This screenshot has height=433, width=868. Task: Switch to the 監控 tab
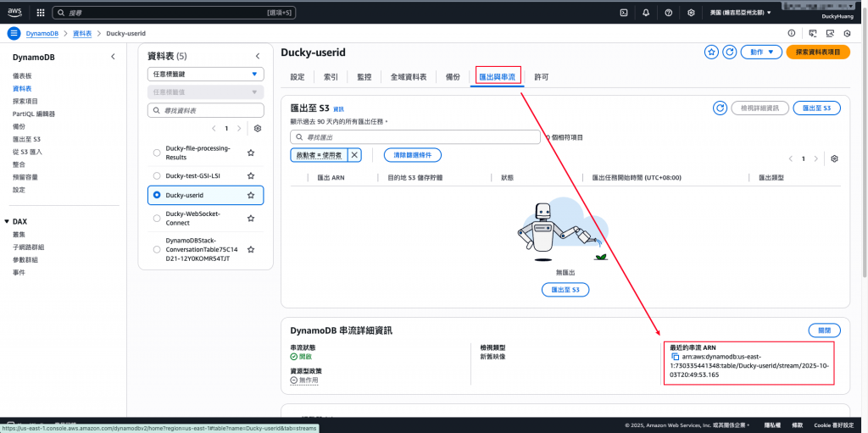[364, 77]
